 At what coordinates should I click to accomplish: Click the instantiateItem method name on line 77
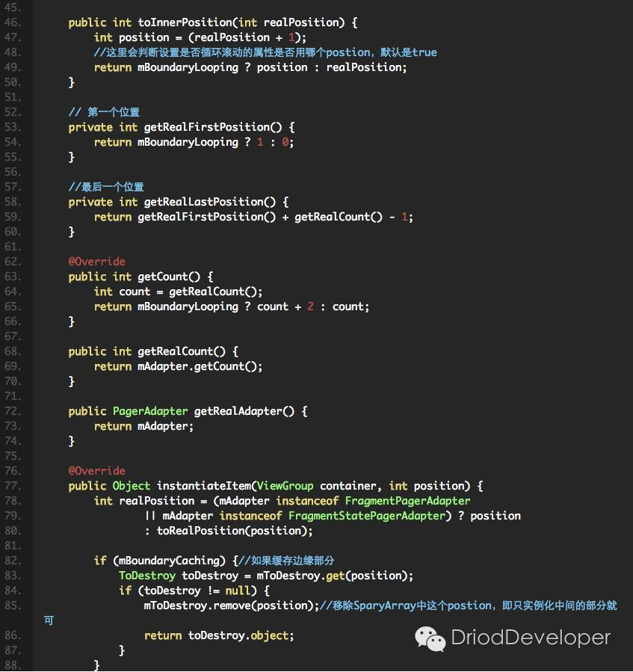pos(204,486)
